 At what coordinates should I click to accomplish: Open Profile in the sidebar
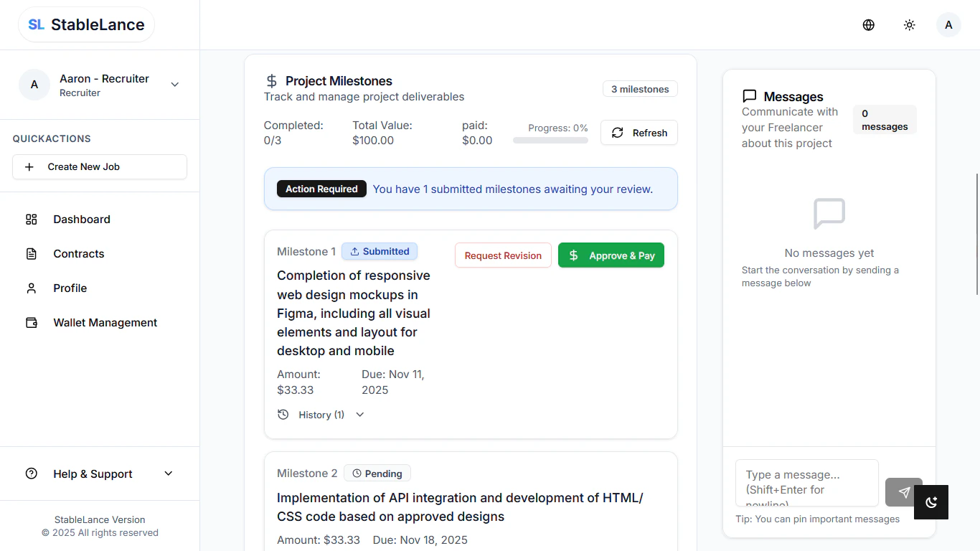coord(100,288)
